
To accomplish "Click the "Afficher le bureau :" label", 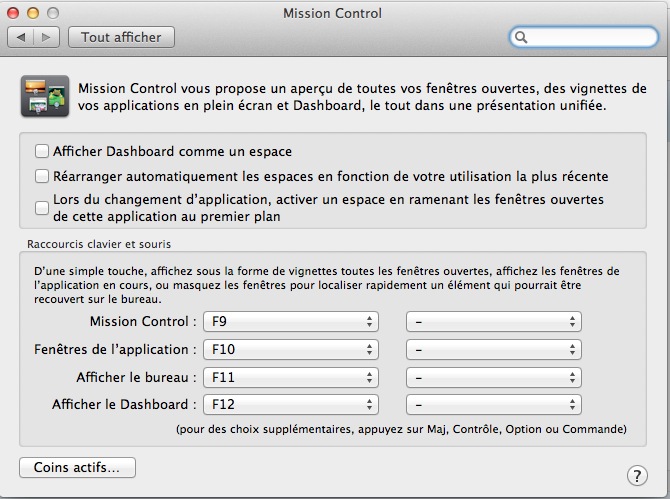I will point(136,378).
